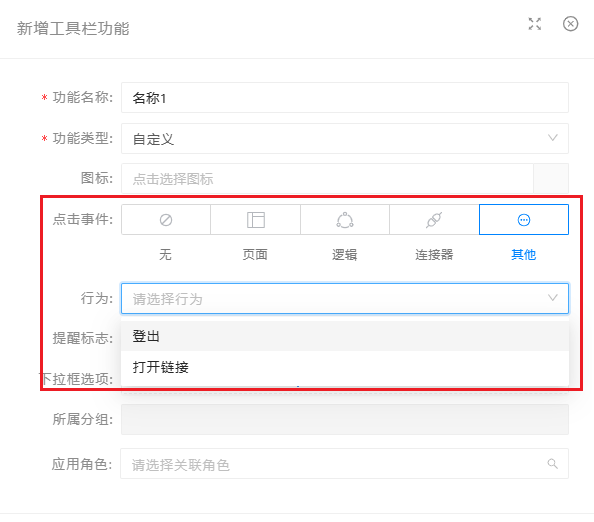594x522 pixels.
Task: Toggle fullscreen with the expand icon
Action: coord(535,24)
